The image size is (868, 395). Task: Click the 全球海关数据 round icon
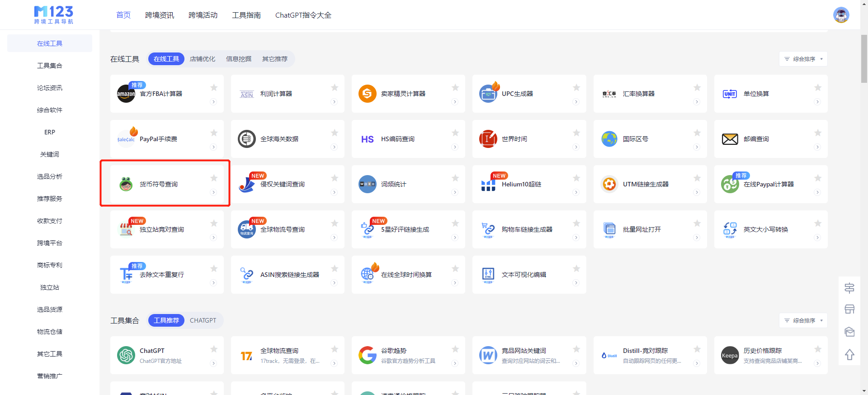tap(247, 139)
